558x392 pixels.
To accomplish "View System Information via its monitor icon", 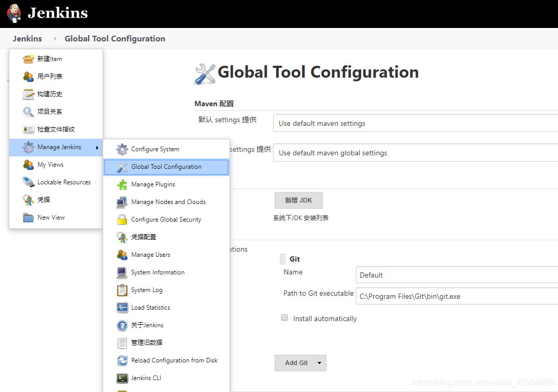I will pyautogui.click(x=122, y=272).
